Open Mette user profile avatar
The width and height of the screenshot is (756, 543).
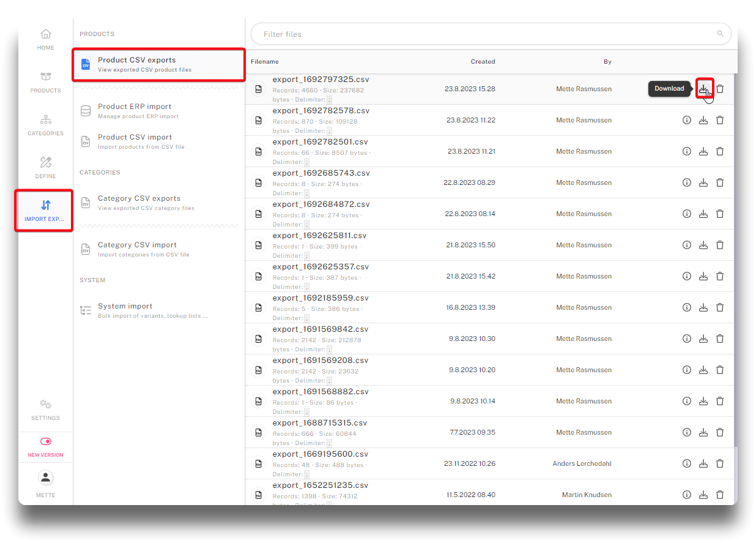(46, 478)
